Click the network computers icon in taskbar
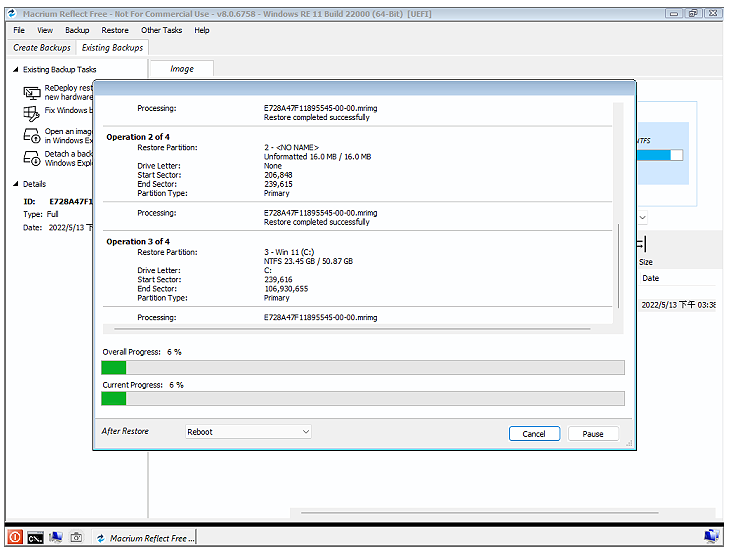 pos(56,537)
